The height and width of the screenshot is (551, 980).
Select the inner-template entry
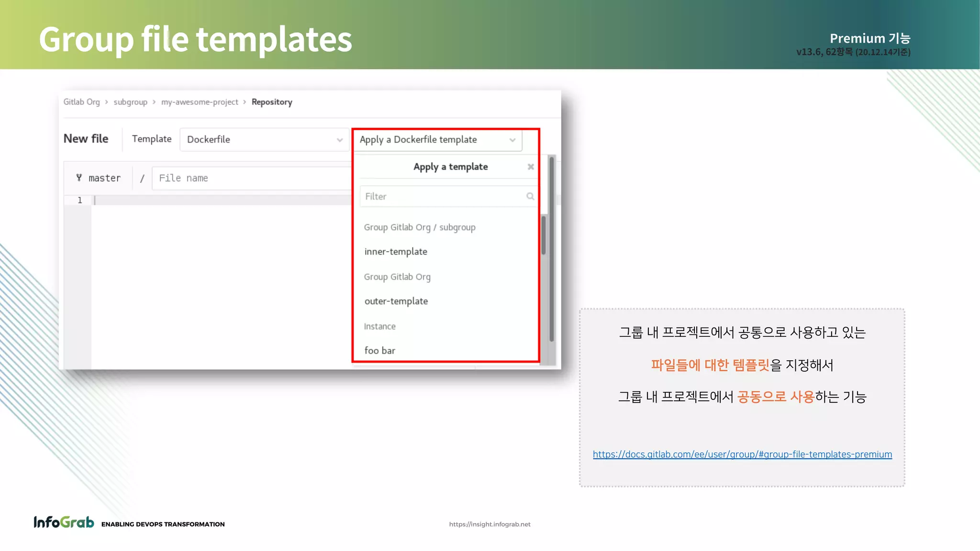(x=396, y=252)
